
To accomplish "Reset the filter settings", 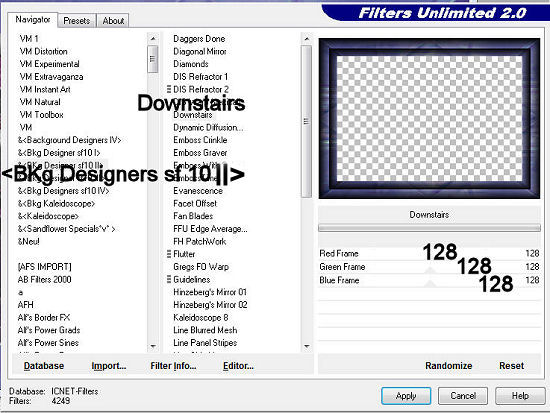I will coord(511,366).
